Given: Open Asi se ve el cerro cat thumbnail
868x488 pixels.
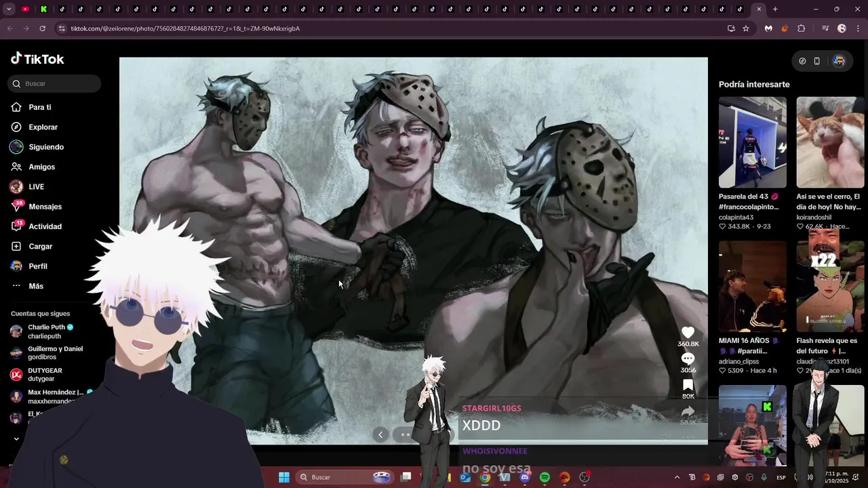Looking at the screenshot, I should pyautogui.click(x=830, y=142).
